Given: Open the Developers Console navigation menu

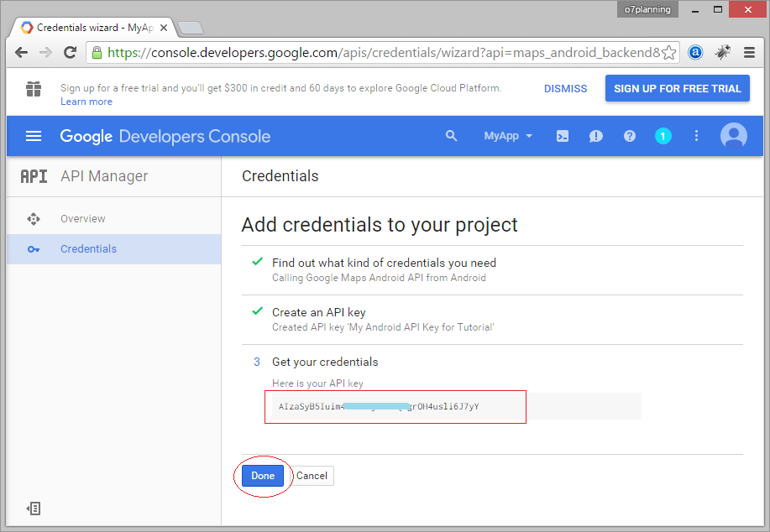Looking at the screenshot, I should click(x=34, y=136).
